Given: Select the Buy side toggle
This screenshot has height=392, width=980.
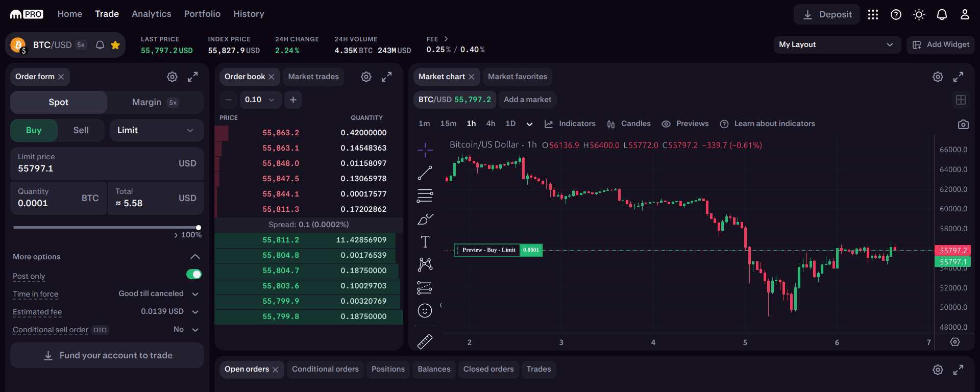Looking at the screenshot, I should pyautogui.click(x=34, y=130).
